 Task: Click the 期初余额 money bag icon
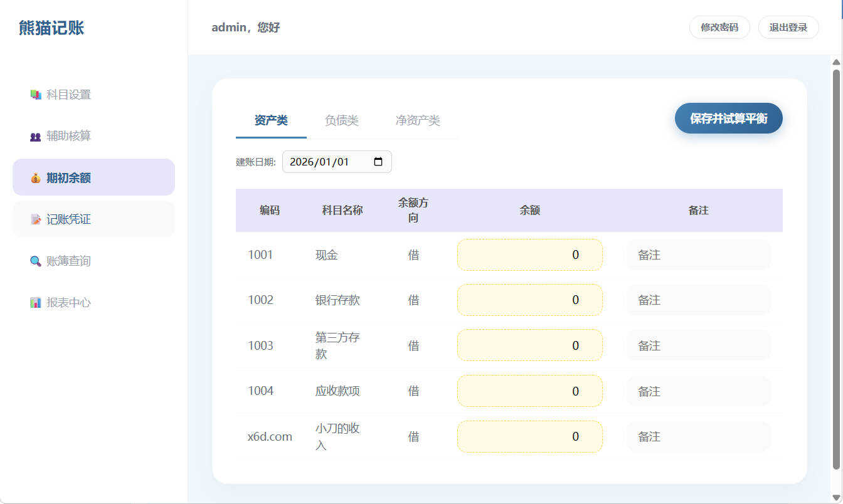point(36,177)
